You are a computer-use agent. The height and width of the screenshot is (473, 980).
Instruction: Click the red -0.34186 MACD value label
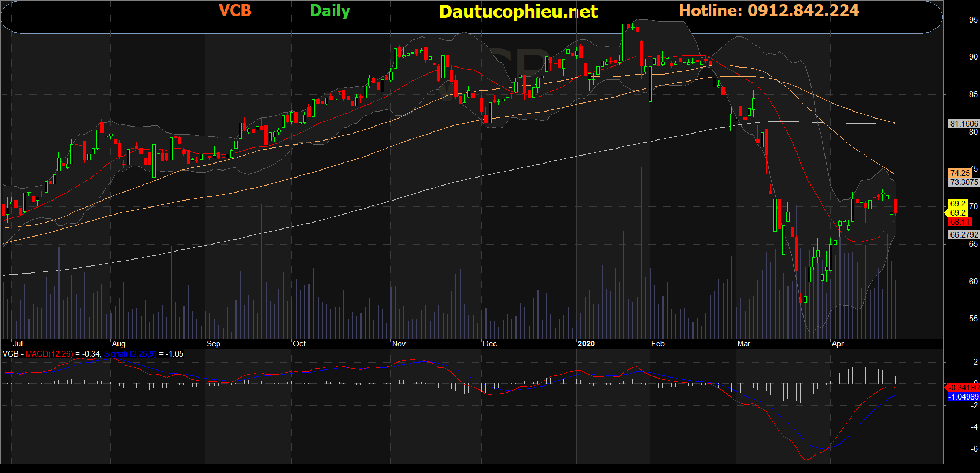coord(964,387)
